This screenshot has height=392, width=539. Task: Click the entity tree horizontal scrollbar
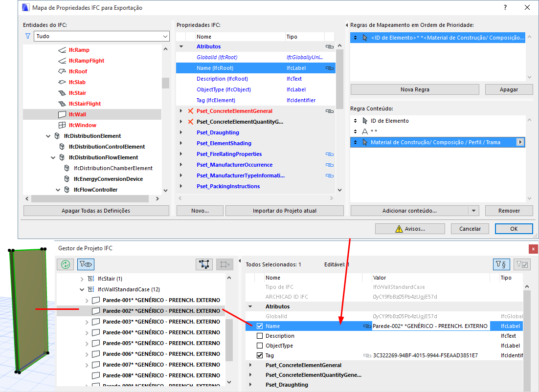pos(90,198)
